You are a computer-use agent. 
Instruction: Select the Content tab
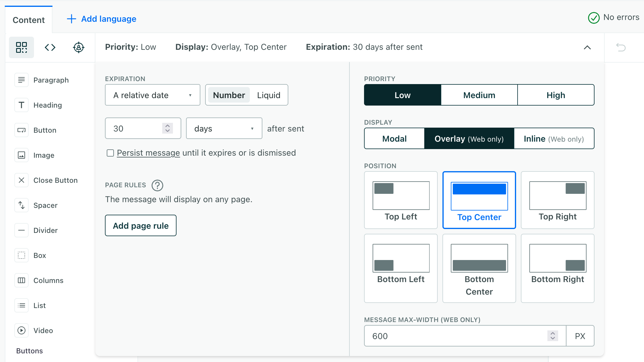coord(29,20)
